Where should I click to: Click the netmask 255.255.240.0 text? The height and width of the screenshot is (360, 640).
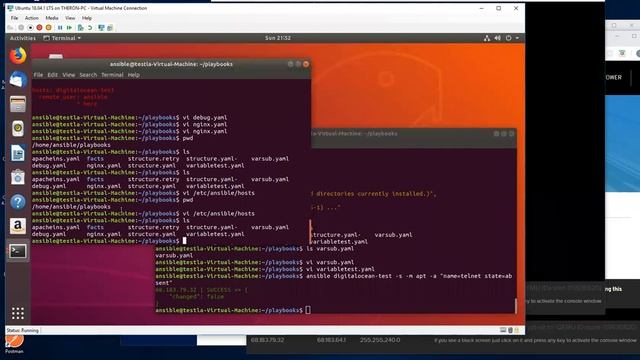click(x=380, y=340)
